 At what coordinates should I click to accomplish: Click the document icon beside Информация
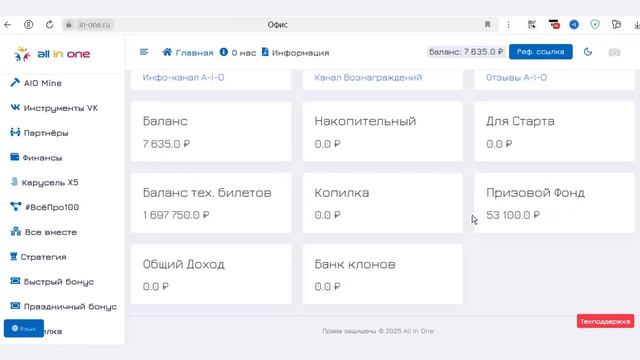point(265,52)
